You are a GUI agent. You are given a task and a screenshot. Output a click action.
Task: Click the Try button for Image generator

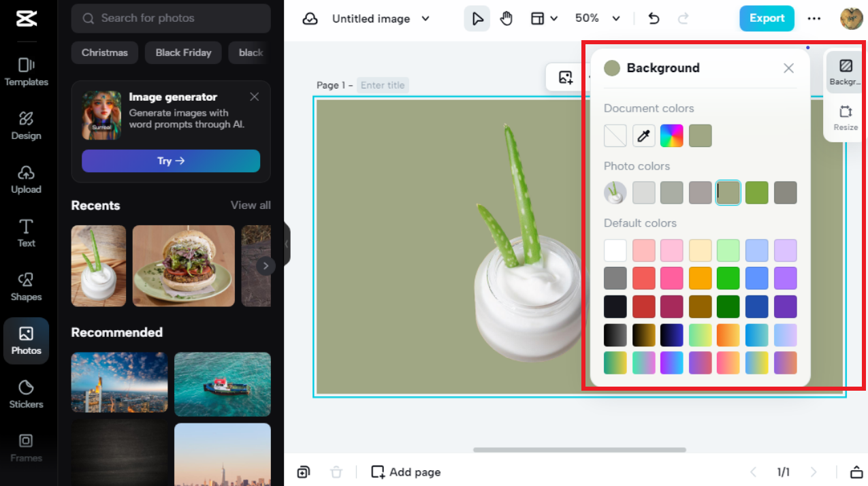click(171, 161)
